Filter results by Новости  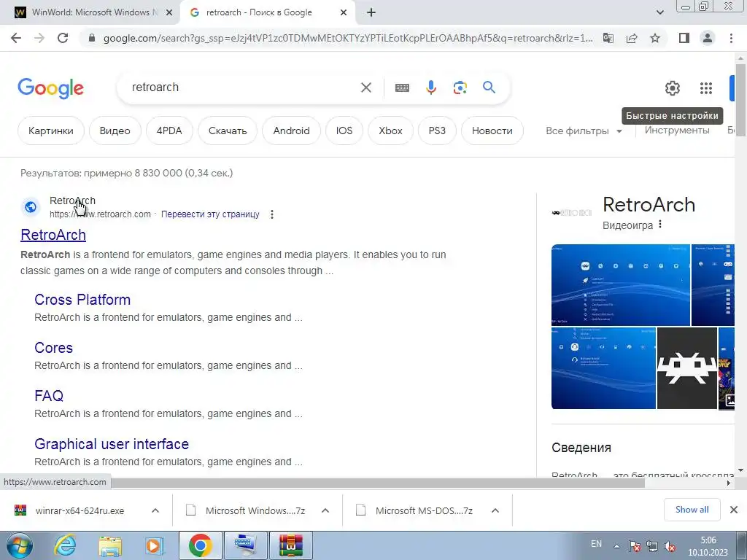point(492,131)
